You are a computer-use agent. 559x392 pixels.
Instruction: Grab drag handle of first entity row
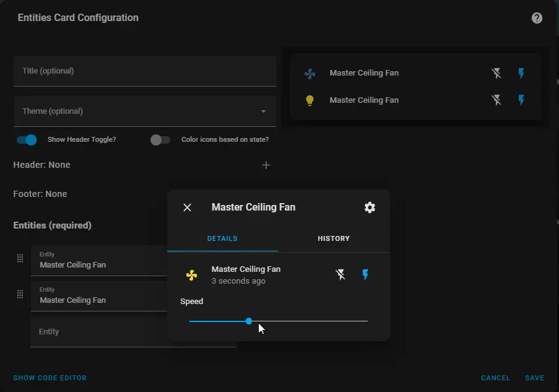coord(20,258)
